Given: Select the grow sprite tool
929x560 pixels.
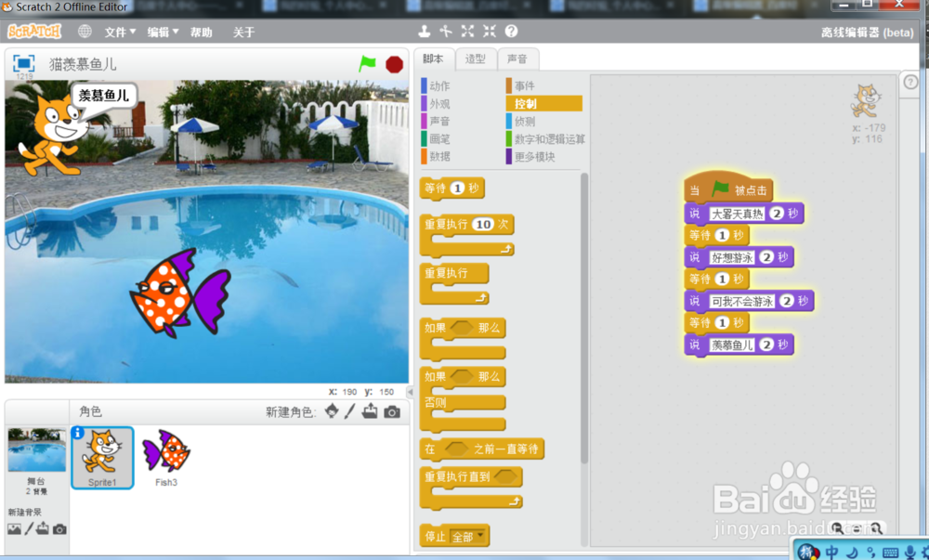Looking at the screenshot, I should point(467,32).
